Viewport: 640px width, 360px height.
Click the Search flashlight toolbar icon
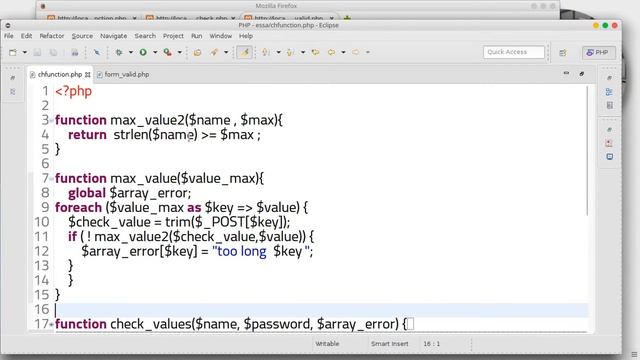coord(214,52)
